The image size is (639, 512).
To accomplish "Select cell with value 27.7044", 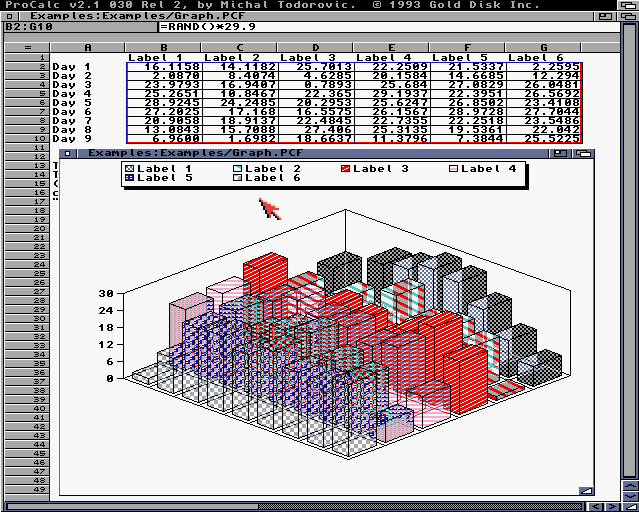I will coord(544,112).
